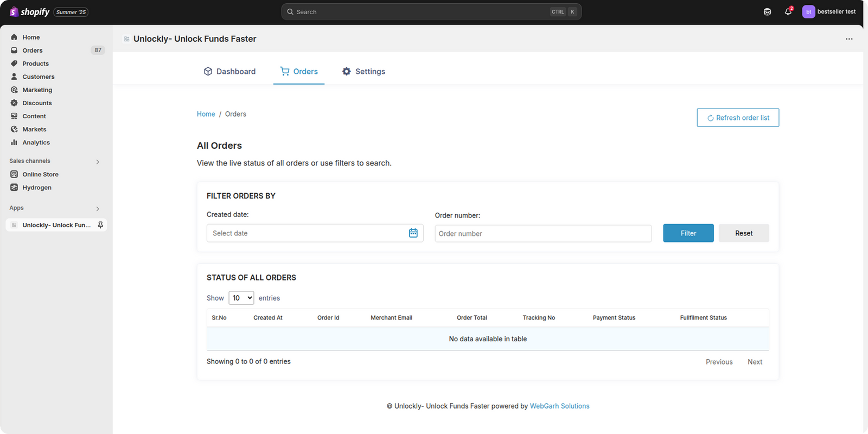Viewport: 868px width, 434px height.
Task: Expand the Apps section chevron
Action: pos(98,209)
